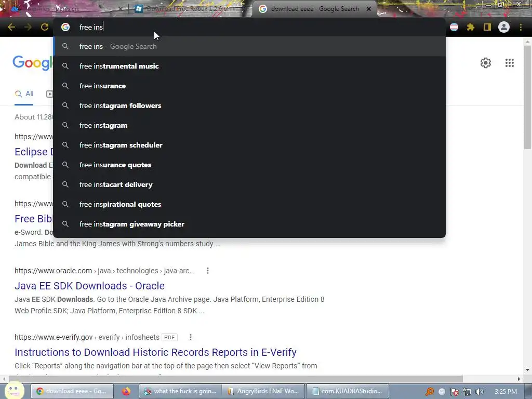Select suggestion free instagram scheduler
The height and width of the screenshot is (399, 532).
(x=249, y=145)
